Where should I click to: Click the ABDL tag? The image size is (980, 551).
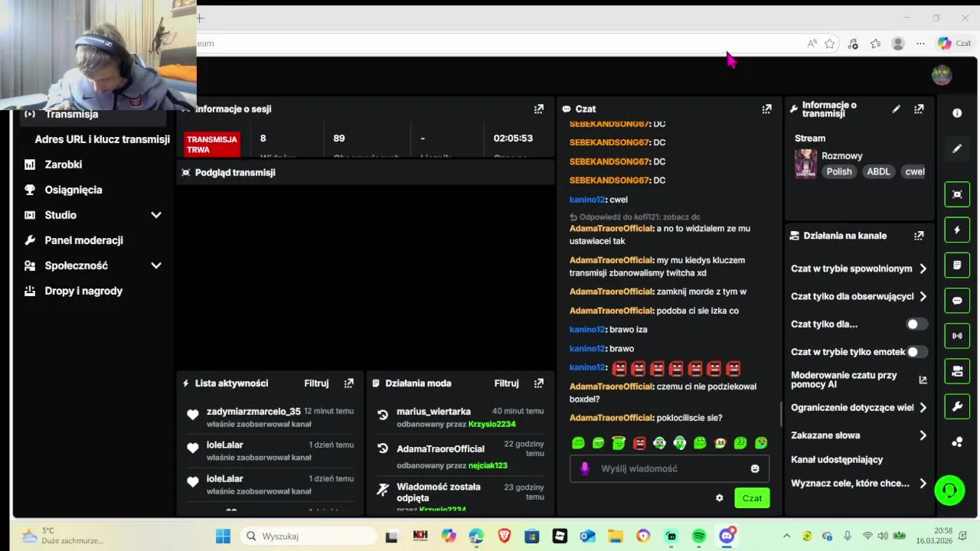point(878,171)
